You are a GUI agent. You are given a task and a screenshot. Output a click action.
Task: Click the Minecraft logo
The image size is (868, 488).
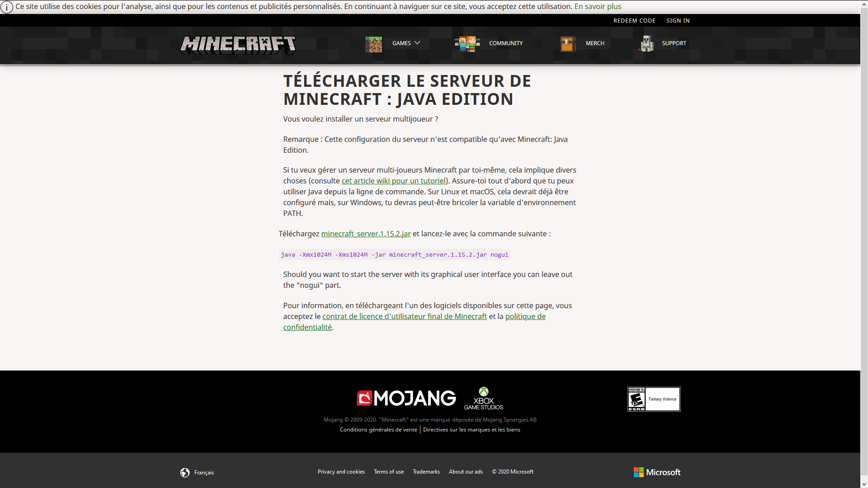coord(238,45)
